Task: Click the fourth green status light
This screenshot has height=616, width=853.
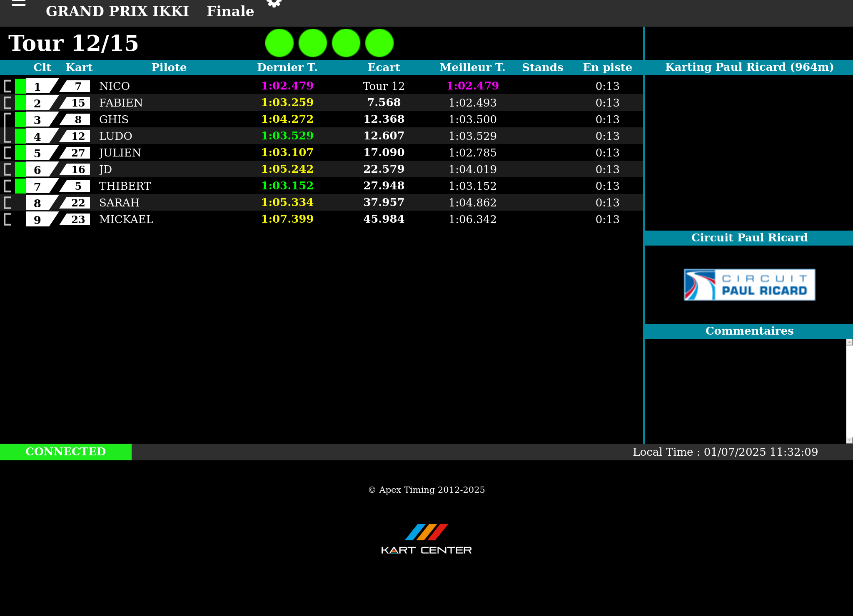Action: (379, 43)
